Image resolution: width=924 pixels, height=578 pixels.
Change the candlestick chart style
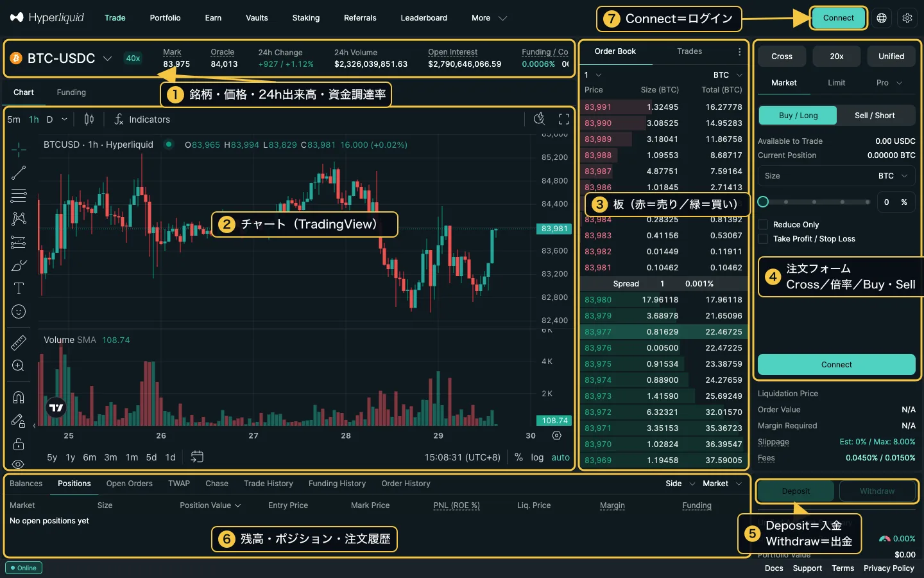[89, 119]
